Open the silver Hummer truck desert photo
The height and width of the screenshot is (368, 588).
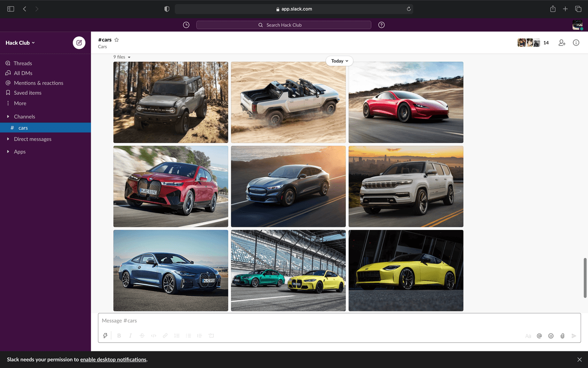[x=288, y=102]
